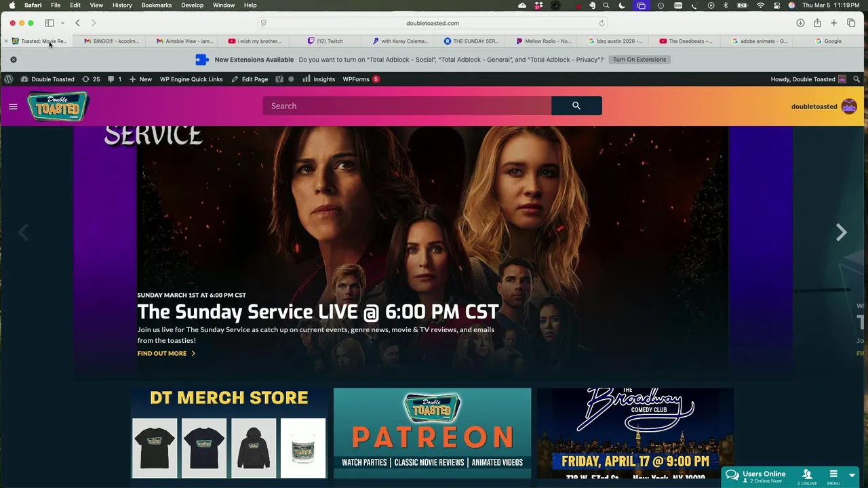Screen dimensions: 868x488
Task: Dismiss the New Extensions Available banner
Action: coord(13,60)
